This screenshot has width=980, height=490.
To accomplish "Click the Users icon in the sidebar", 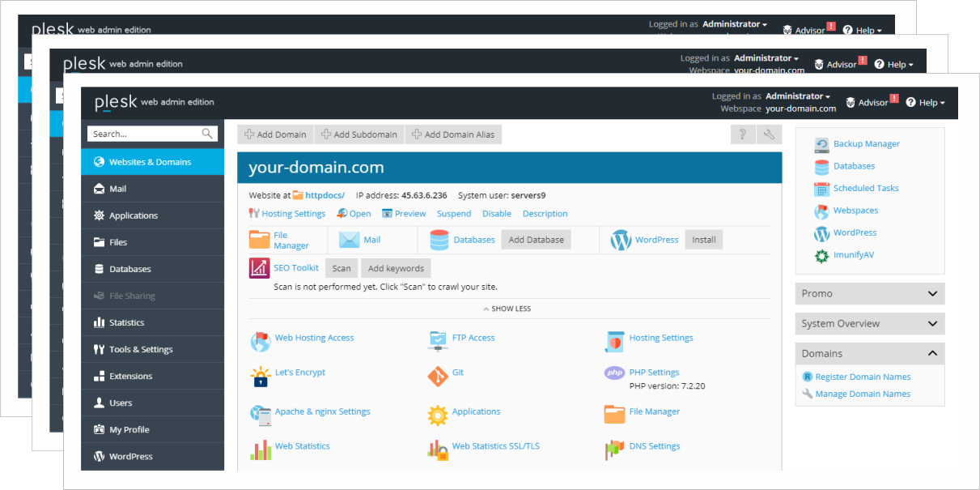I will click(100, 403).
